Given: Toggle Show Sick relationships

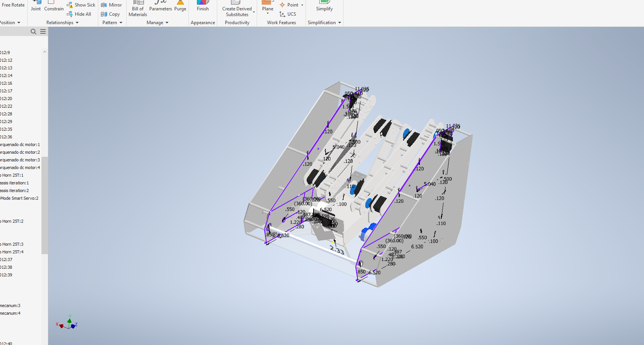Looking at the screenshot, I should pyautogui.click(x=81, y=5).
